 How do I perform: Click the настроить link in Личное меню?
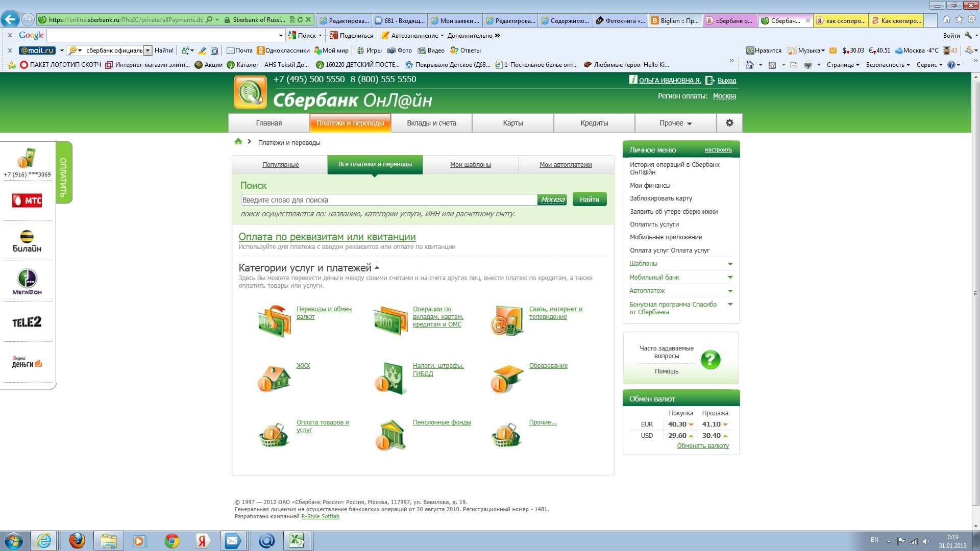coord(718,150)
